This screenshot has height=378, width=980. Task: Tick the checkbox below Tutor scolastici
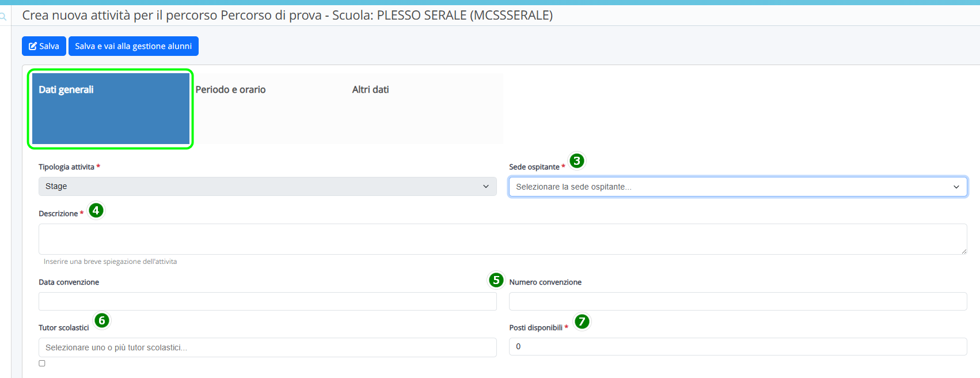tap(42, 363)
